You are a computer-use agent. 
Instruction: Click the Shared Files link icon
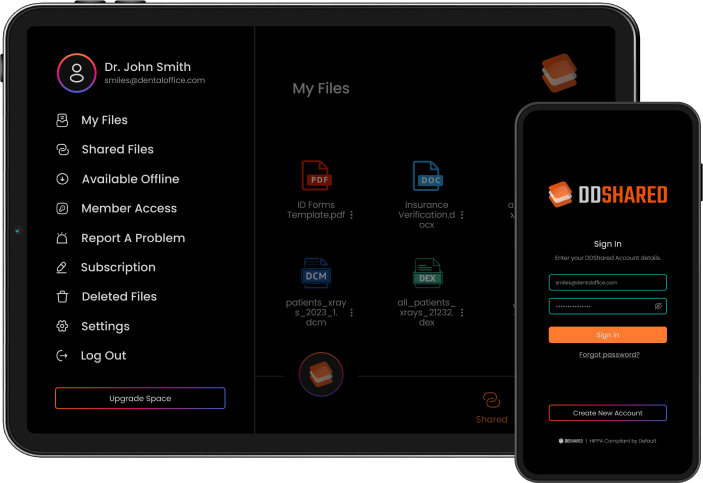tap(62, 149)
